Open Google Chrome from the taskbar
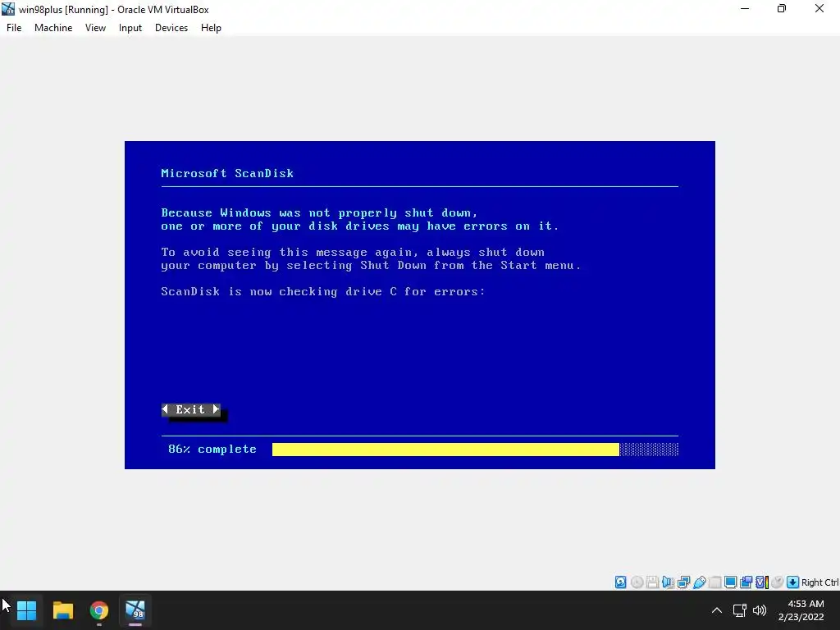 [99, 610]
